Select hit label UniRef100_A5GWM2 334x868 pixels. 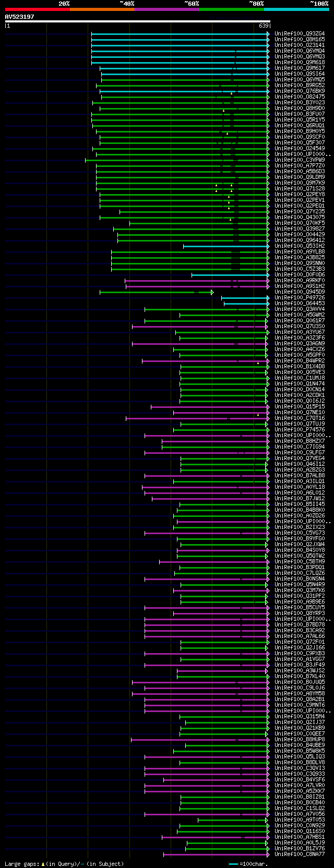(300, 315)
